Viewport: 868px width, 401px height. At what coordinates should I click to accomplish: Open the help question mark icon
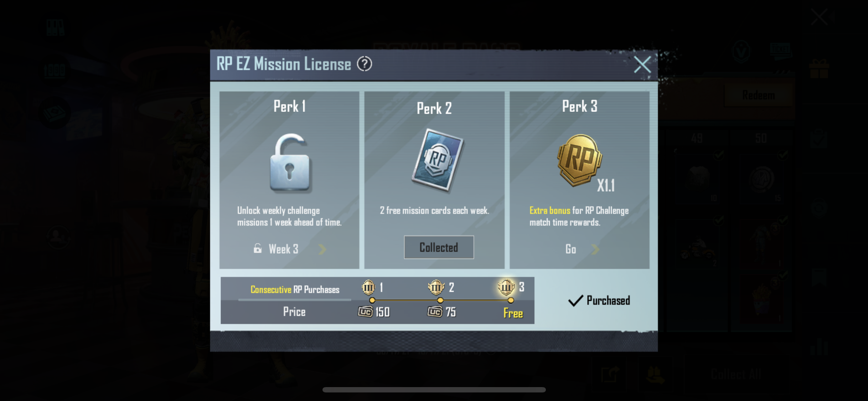tap(365, 64)
